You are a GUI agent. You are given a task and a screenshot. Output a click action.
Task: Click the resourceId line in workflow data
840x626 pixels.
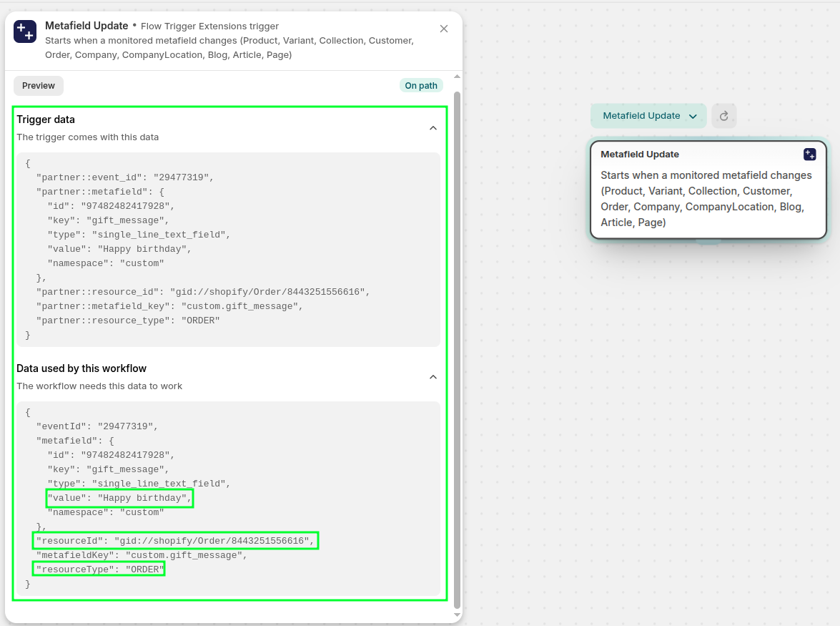(x=175, y=541)
